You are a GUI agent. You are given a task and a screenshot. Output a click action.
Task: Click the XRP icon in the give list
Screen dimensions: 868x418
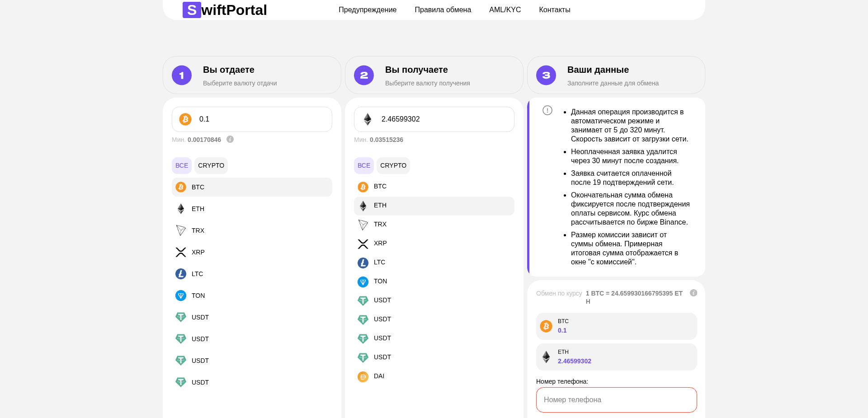[181, 252]
